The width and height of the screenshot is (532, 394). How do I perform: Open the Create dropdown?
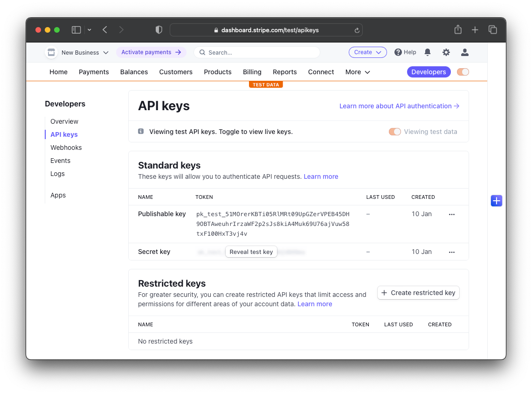click(368, 52)
